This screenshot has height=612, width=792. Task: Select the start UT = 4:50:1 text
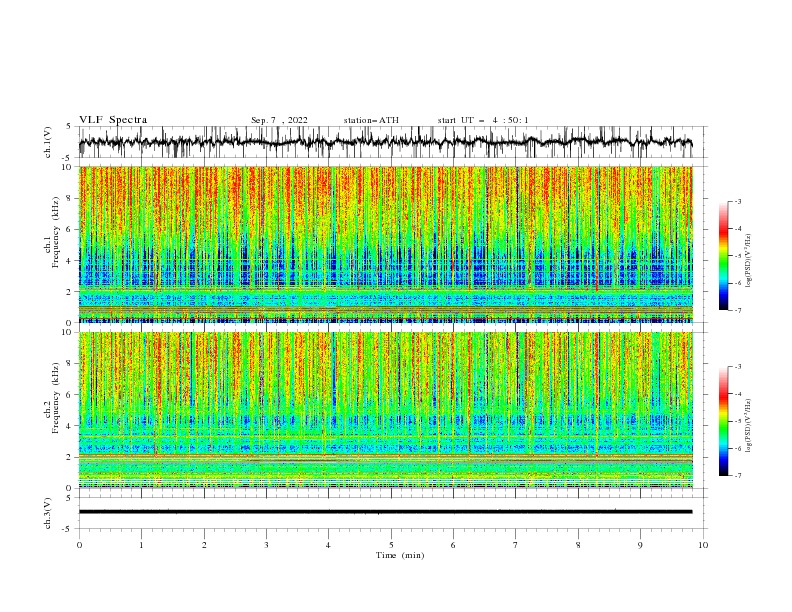[483, 120]
